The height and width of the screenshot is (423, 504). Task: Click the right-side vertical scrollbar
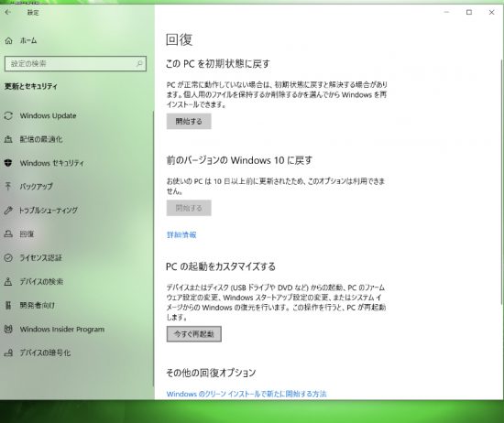(501, 181)
